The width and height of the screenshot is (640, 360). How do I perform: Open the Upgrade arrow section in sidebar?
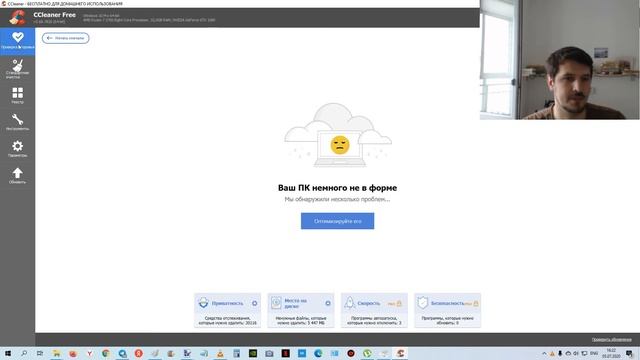(18, 176)
